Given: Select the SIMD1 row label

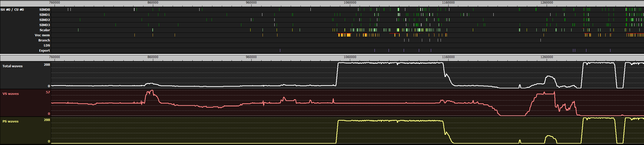Looking at the screenshot, I should click(x=45, y=15).
